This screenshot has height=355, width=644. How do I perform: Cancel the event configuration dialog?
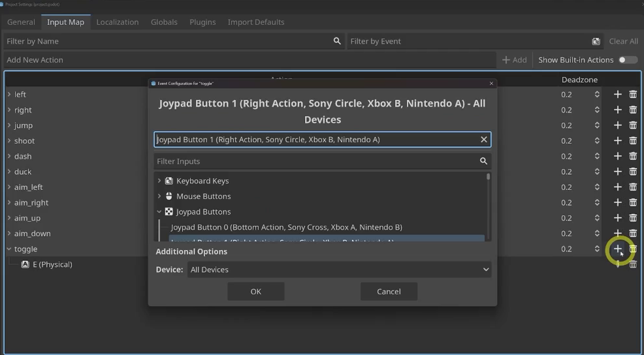click(389, 292)
